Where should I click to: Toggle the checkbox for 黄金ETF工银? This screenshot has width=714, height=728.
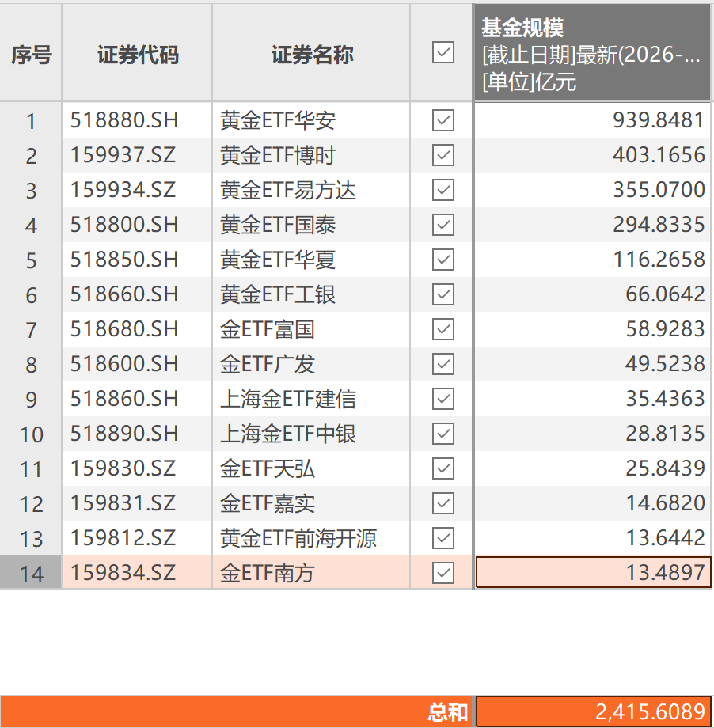pos(442,294)
